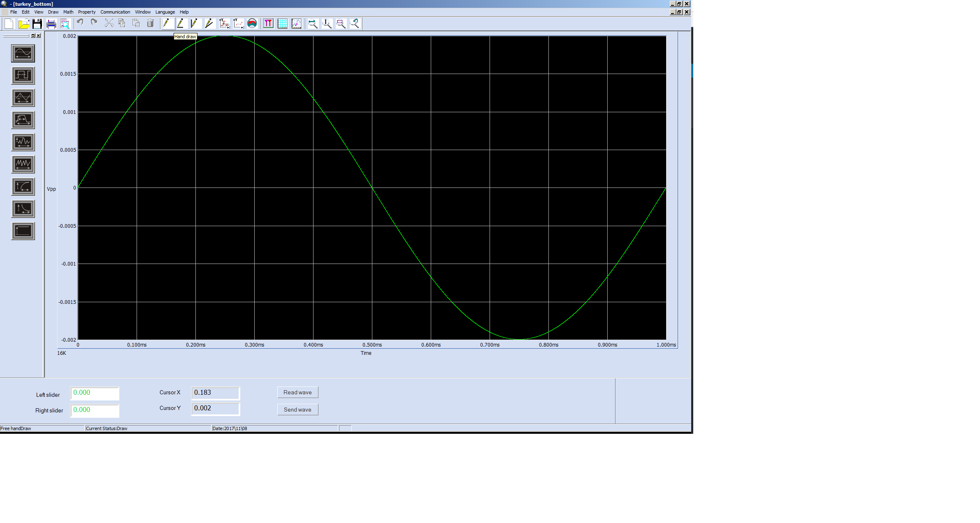Insert a noise waveform
The width and height of the screenshot is (980, 523).
(23, 142)
